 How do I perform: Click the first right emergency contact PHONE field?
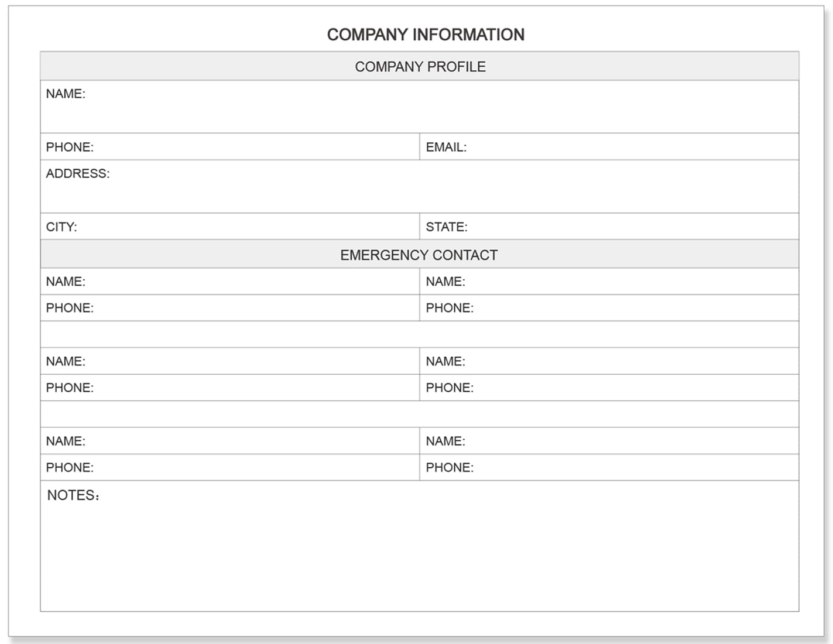click(x=609, y=307)
